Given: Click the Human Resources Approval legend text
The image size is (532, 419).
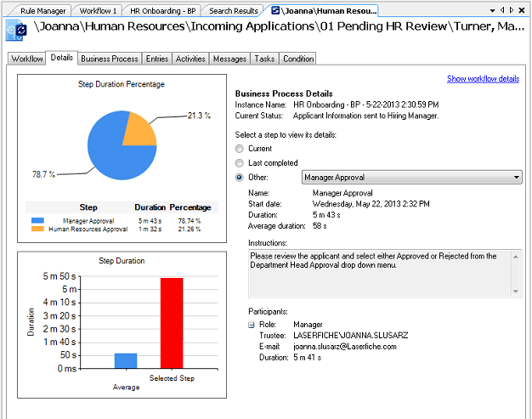Looking at the screenshot, I should click(x=88, y=229).
